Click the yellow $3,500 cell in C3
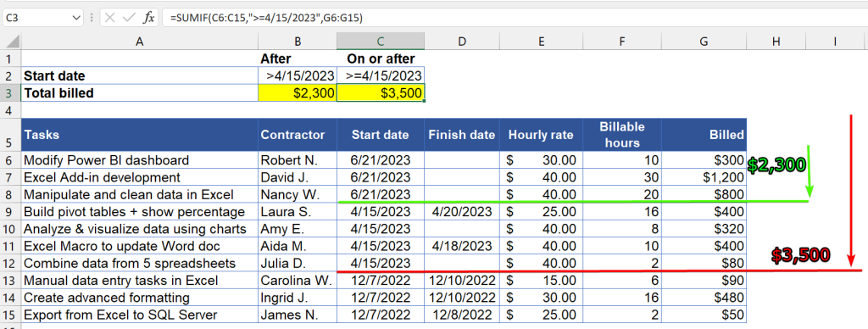 [381, 93]
